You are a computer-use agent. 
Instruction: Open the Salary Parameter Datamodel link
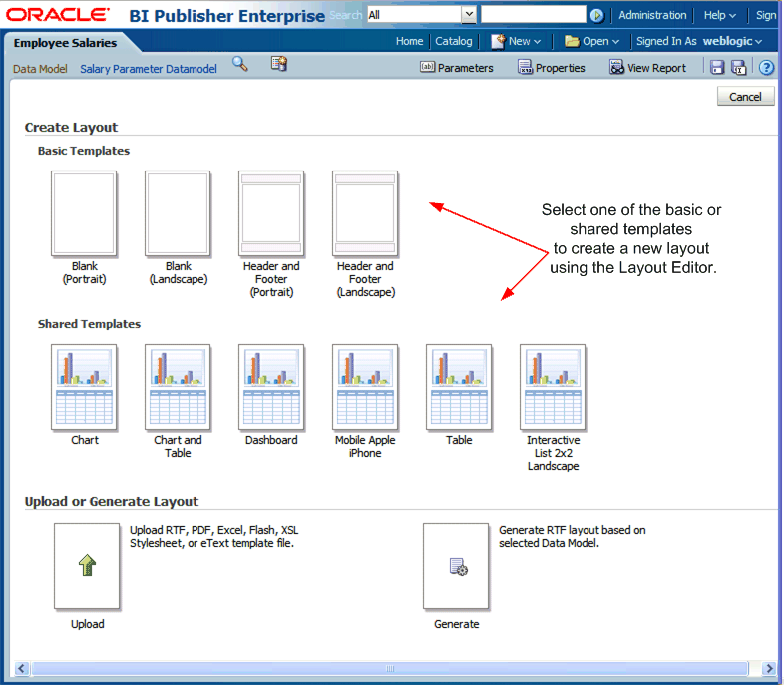(x=149, y=69)
